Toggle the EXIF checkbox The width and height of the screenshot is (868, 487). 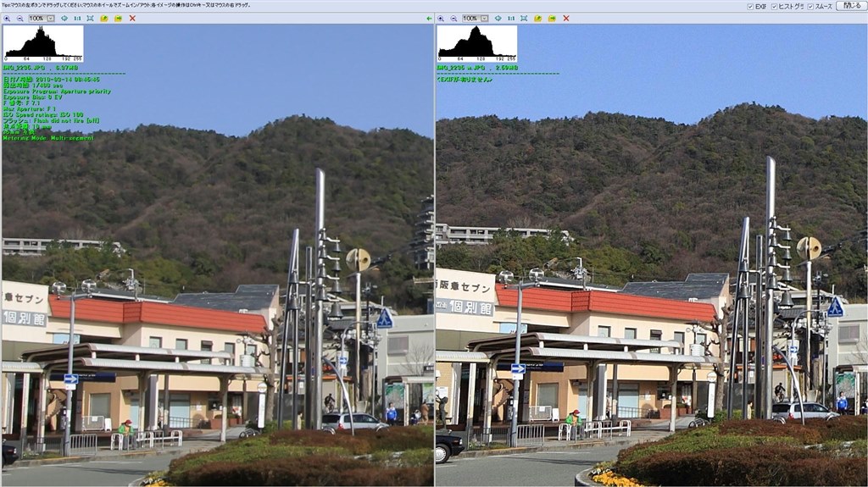click(x=750, y=6)
